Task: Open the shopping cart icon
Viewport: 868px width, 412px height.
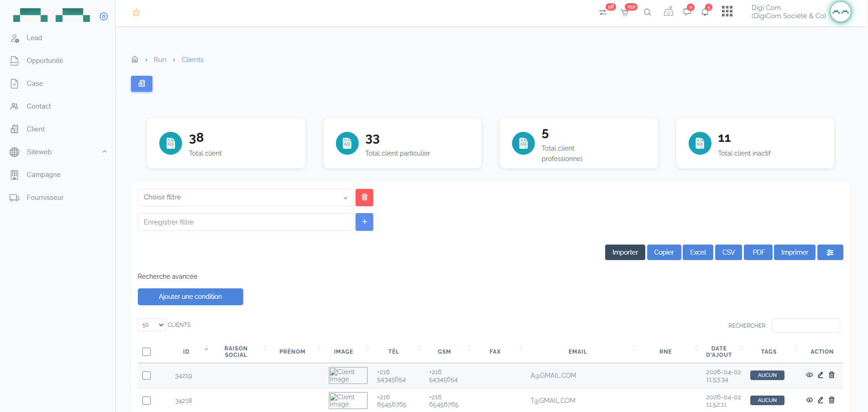Action: click(x=625, y=12)
